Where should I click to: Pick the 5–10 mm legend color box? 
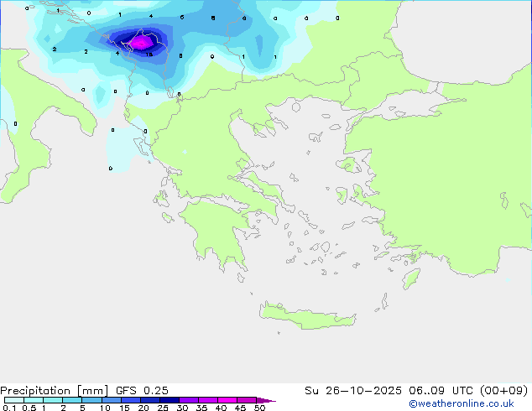(x=91, y=400)
